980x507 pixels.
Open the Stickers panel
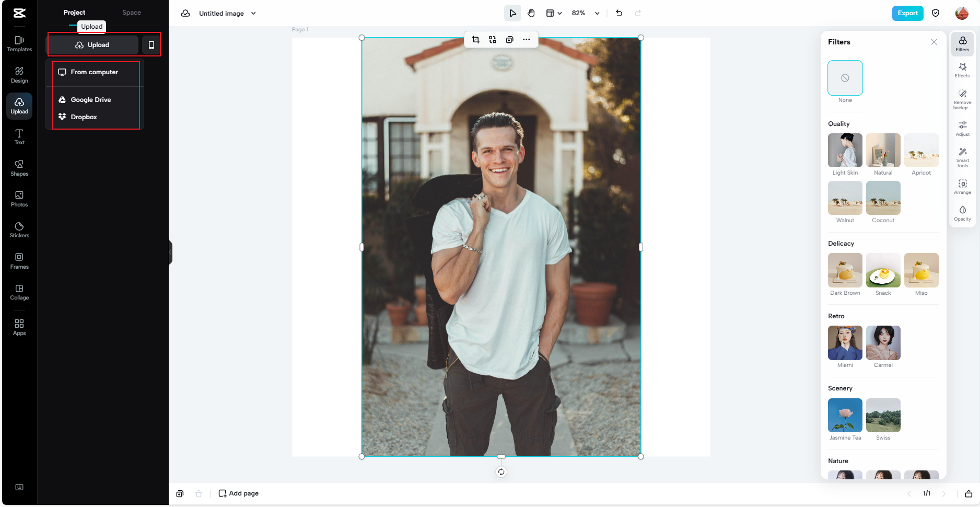pos(19,229)
